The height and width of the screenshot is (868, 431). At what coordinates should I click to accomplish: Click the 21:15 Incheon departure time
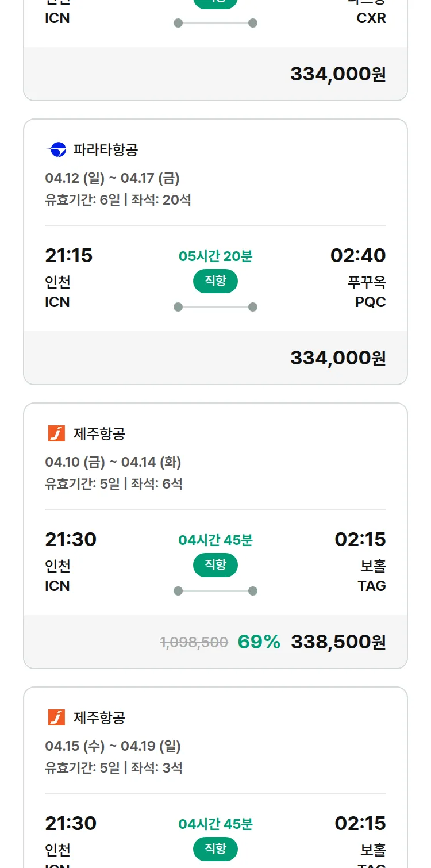click(x=68, y=255)
